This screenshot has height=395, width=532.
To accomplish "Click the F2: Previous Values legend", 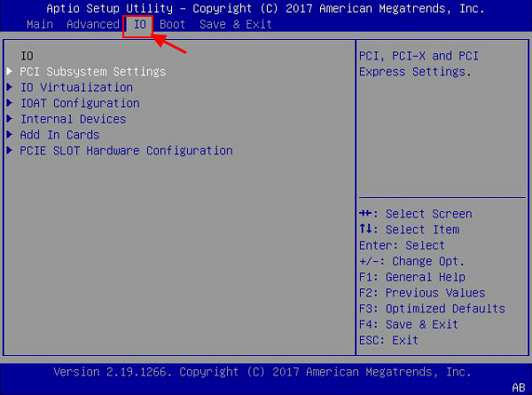I will click(422, 293).
